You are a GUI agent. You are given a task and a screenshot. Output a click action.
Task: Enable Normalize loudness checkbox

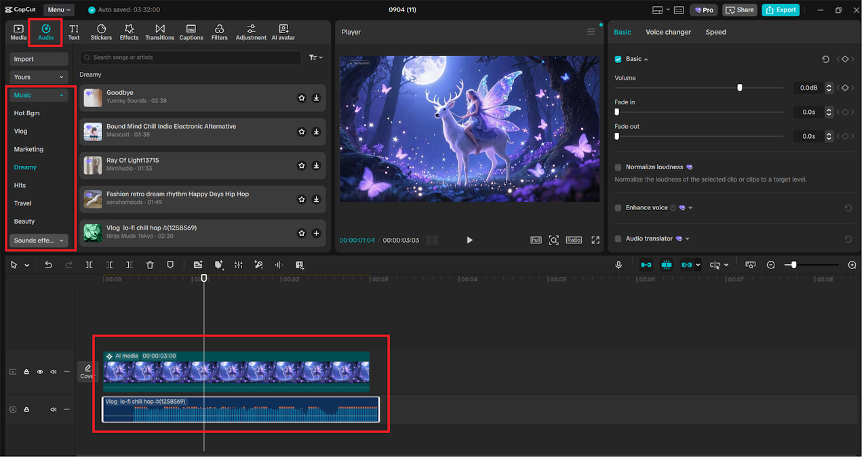(x=618, y=167)
